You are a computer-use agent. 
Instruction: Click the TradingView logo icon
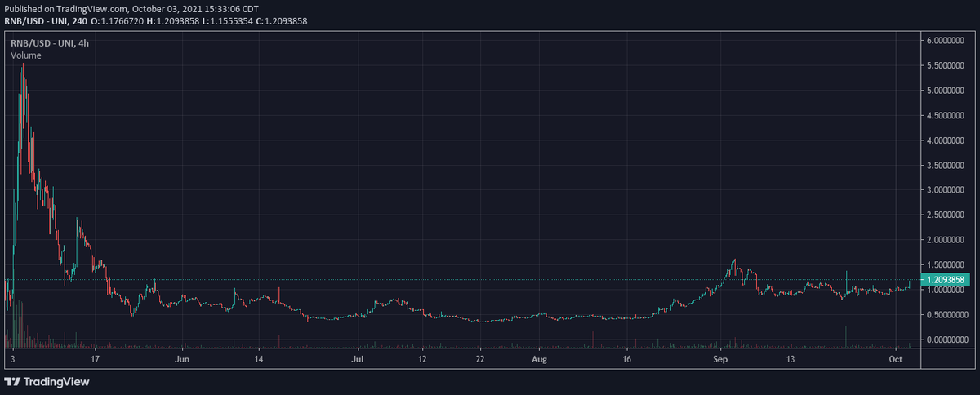[x=13, y=381]
